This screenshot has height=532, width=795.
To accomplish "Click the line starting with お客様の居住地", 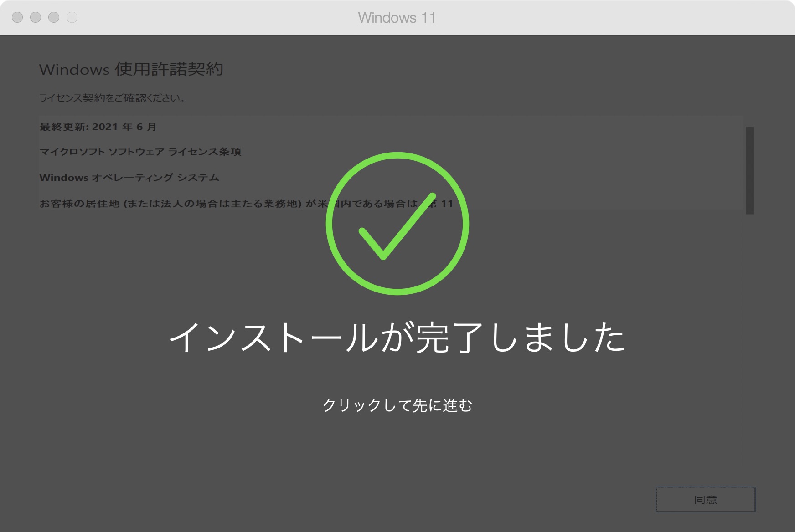I will tap(246, 203).
